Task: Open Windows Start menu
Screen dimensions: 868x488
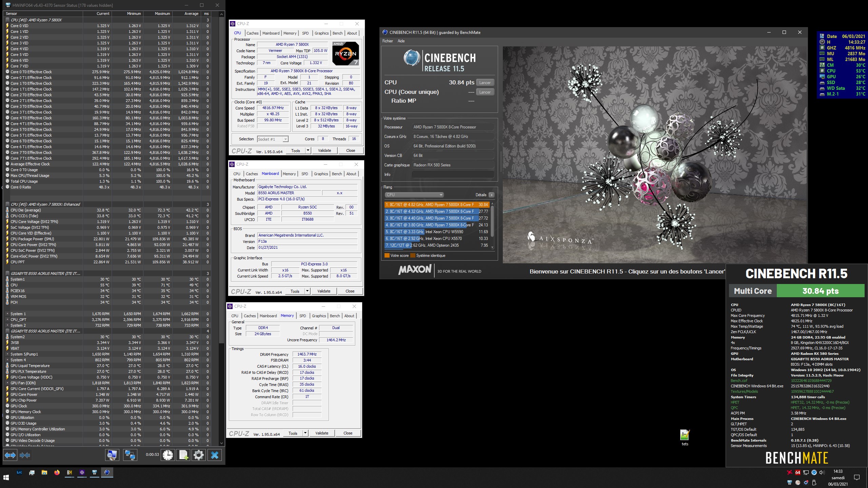Action: point(6,477)
